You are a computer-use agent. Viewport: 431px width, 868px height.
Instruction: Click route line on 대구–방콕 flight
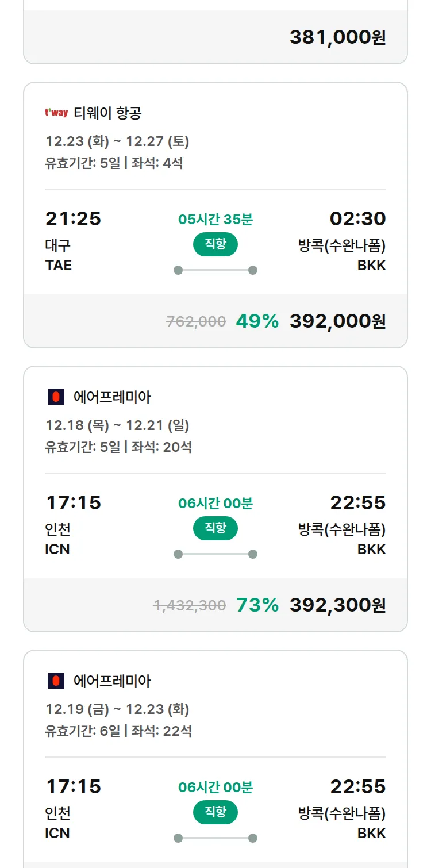pyautogui.click(x=215, y=270)
